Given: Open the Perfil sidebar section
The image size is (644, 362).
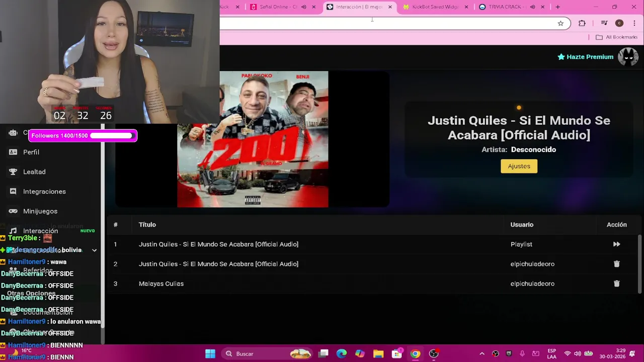Looking at the screenshot, I should (31, 152).
